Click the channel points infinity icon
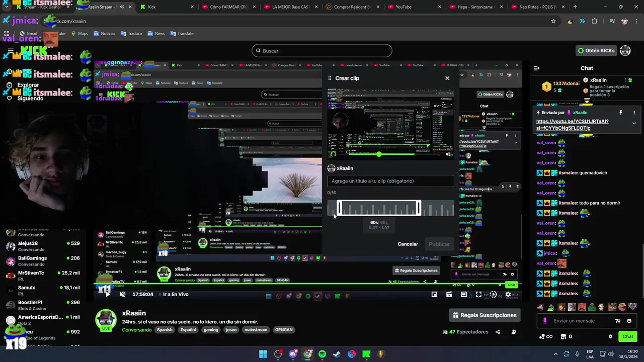The image size is (644, 362). point(546,336)
